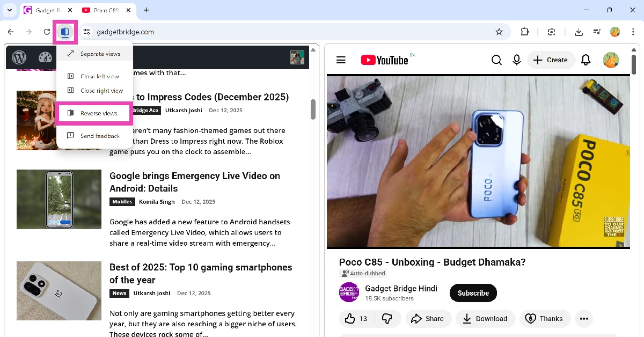Click the article scrollbar on the left pane
Viewport: 644px width, 337px height.
[313, 109]
